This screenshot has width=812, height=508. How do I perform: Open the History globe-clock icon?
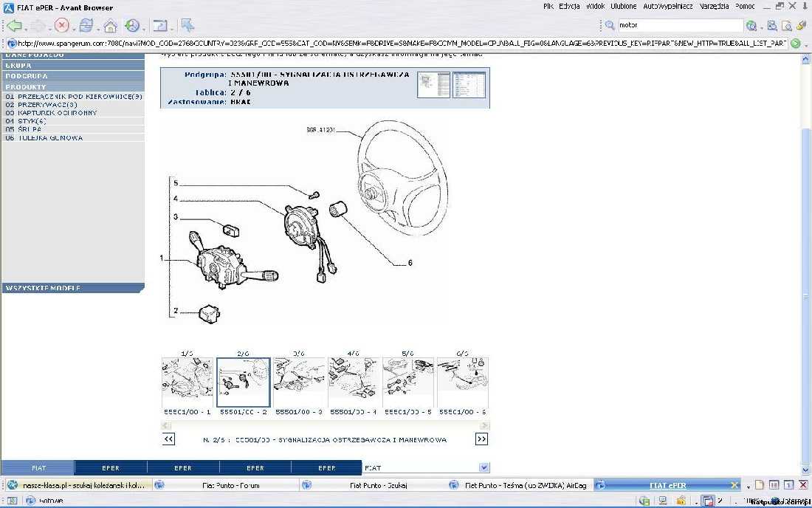(133, 25)
